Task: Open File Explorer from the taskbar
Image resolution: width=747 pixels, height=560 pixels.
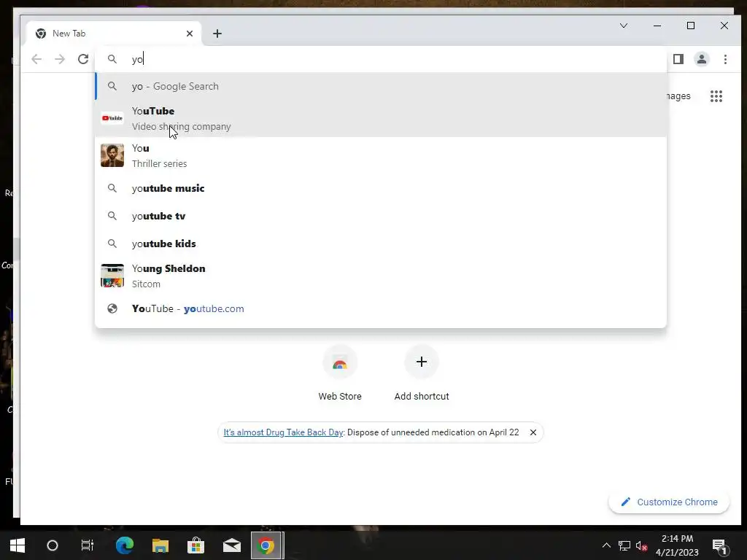Action: pyautogui.click(x=160, y=545)
